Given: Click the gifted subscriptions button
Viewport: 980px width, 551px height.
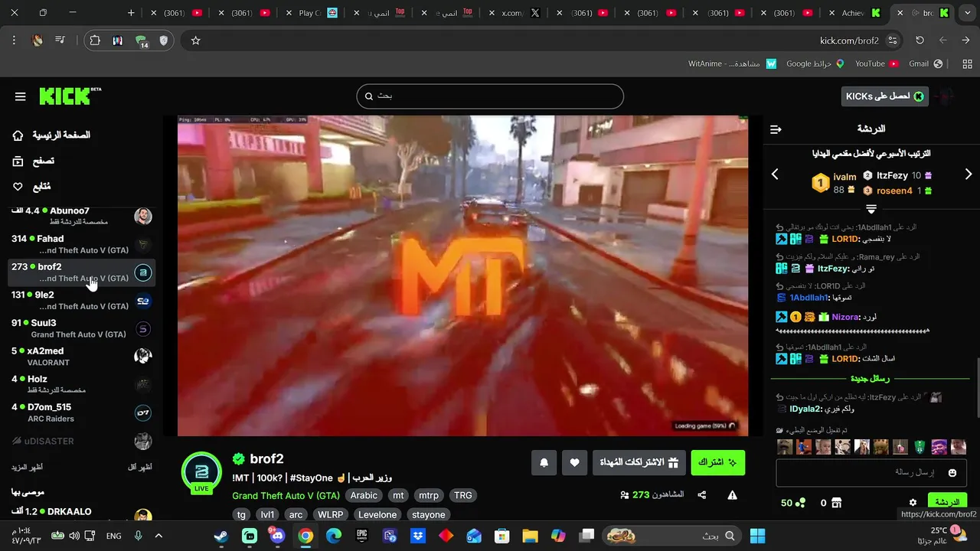Looking at the screenshot, I should pos(639,462).
